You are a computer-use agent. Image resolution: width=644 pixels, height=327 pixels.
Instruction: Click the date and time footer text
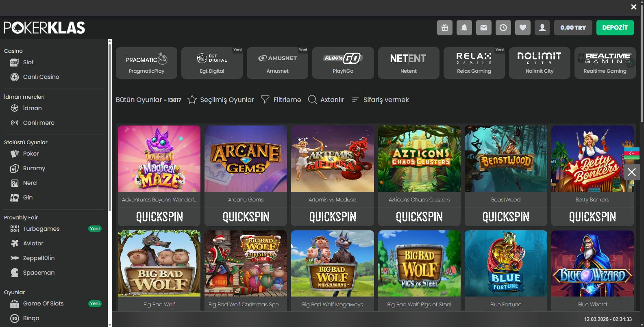point(608,319)
